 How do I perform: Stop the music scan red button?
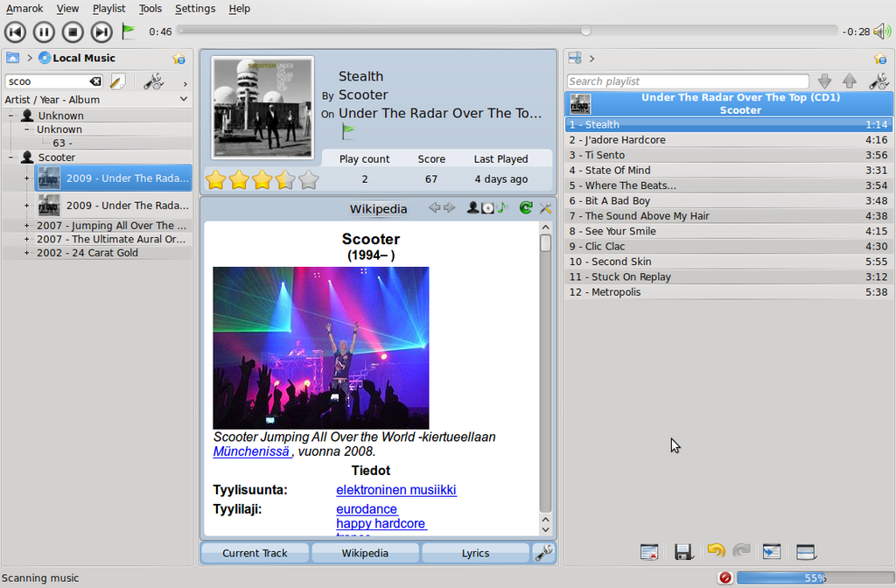724,577
